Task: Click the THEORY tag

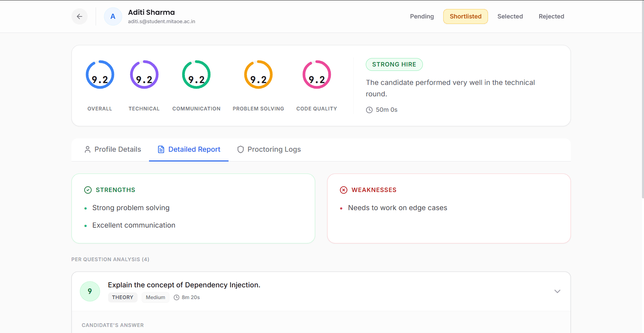Action: click(122, 297)
